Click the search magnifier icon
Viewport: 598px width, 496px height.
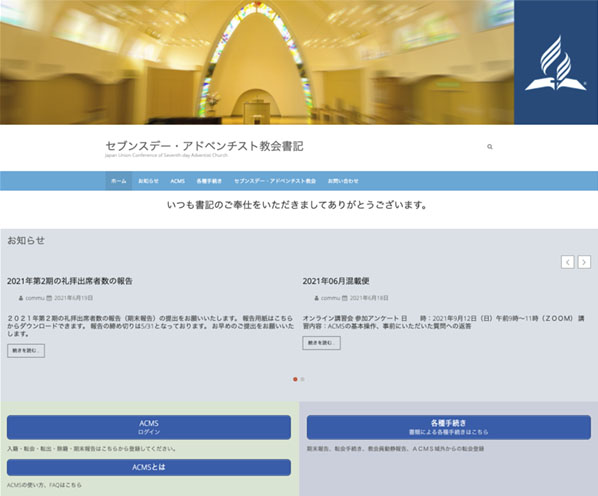coord(490,147)
